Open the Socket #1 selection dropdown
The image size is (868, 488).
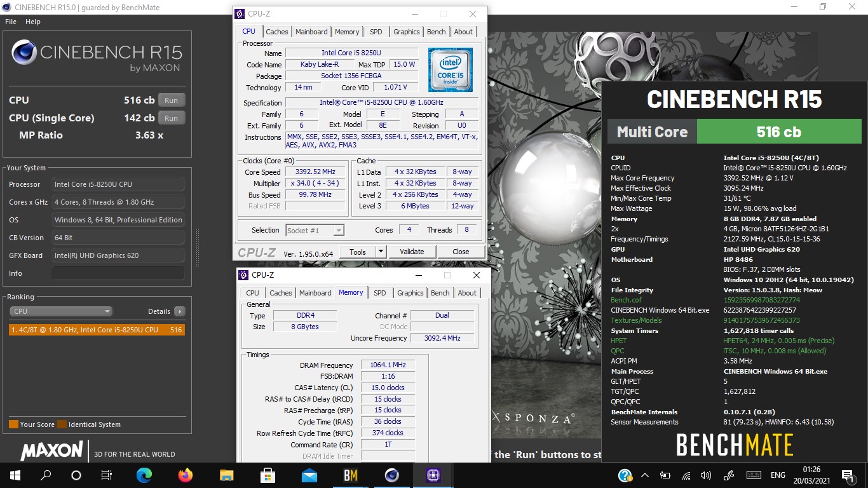click(x=315, y=230)
